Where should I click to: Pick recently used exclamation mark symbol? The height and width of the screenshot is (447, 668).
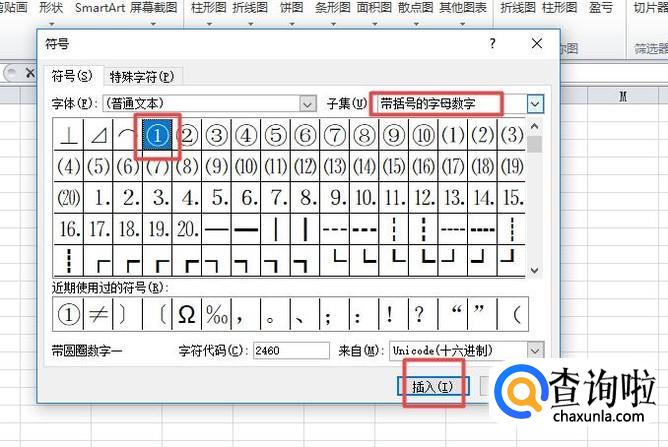394,314
